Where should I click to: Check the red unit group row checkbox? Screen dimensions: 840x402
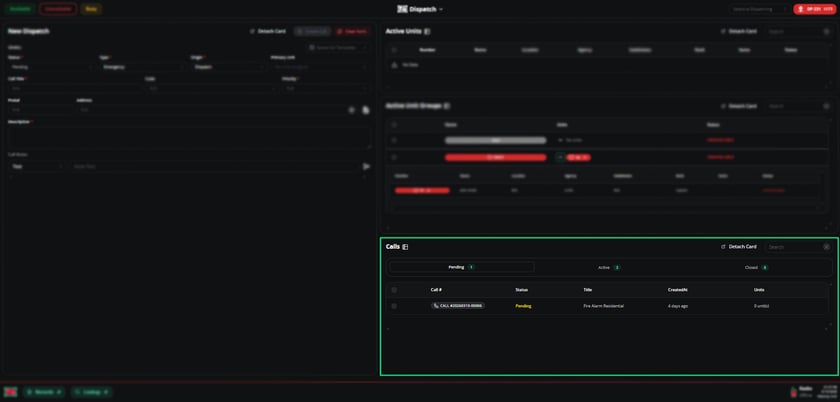(394, 158)
